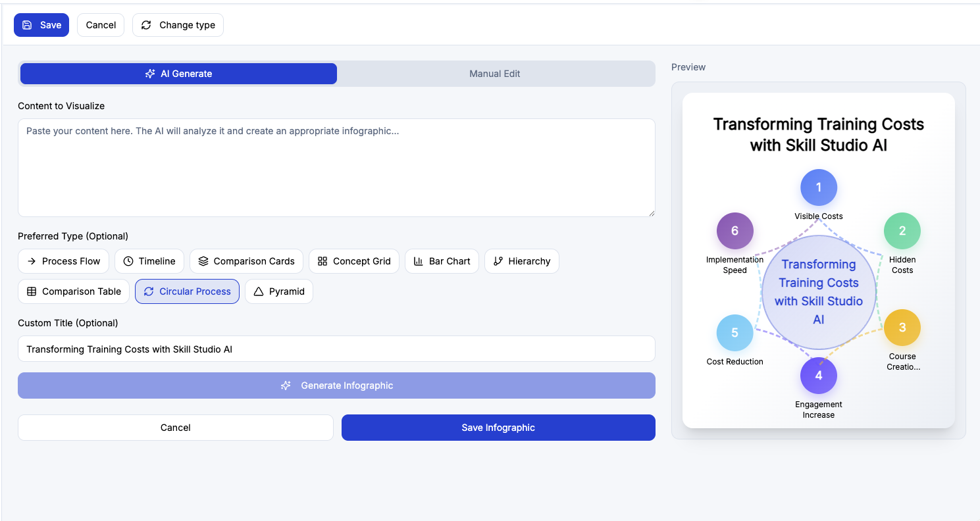Click the table icon on Comparison Table
This screenshot has height=521, width=980.
point(32,291)
